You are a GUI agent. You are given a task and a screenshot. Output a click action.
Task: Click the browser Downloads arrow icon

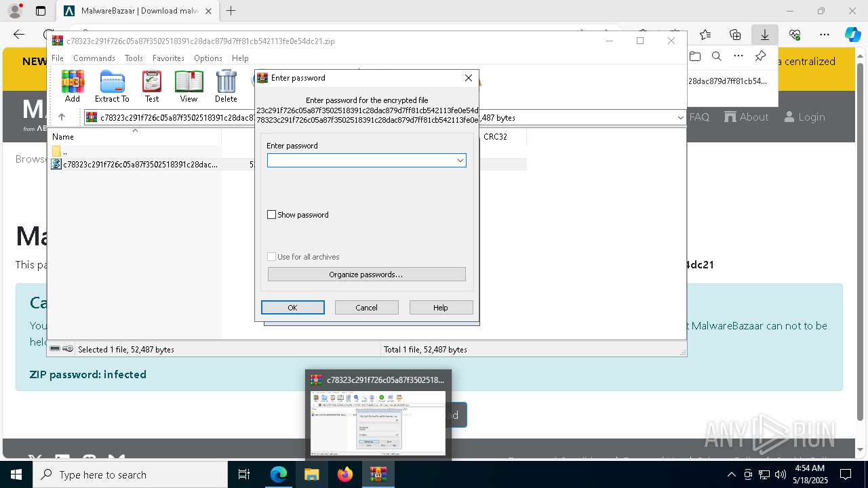[x=765, y=35]
